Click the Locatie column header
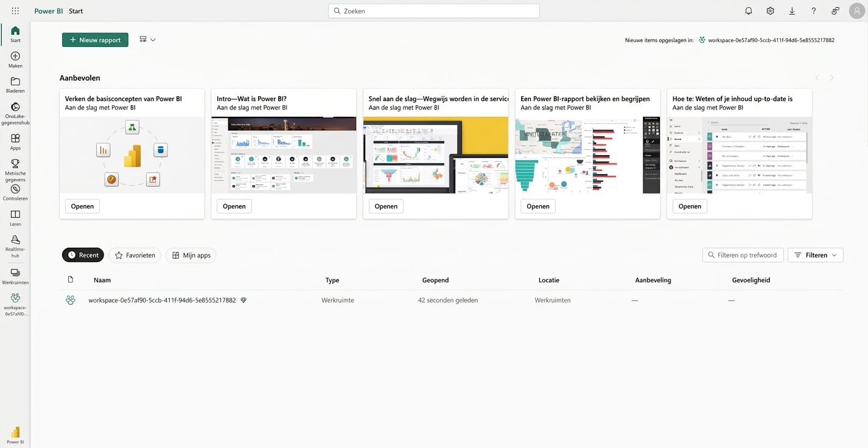Screen dimensions: 868x448 tap(549, 280)
